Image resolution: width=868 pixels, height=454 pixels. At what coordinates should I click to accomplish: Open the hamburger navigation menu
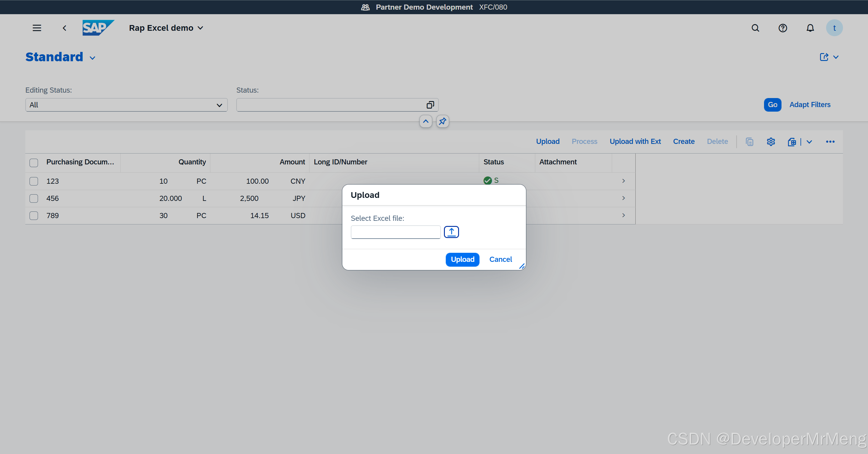click(37, 28)
